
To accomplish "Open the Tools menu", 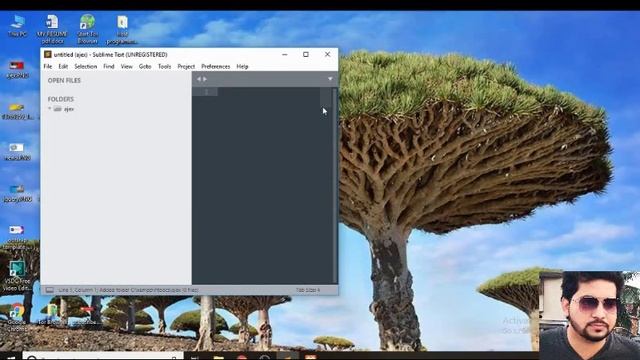I will coord(164,67).
